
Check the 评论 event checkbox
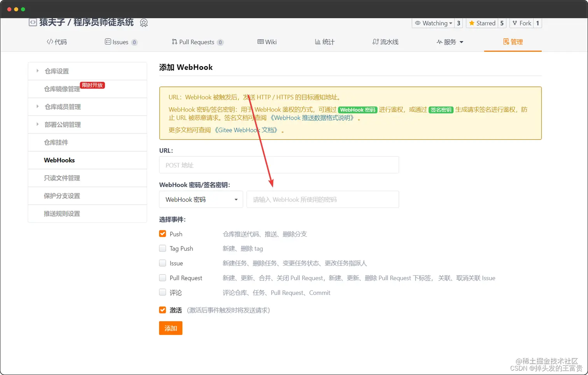(x=163, y=292)
